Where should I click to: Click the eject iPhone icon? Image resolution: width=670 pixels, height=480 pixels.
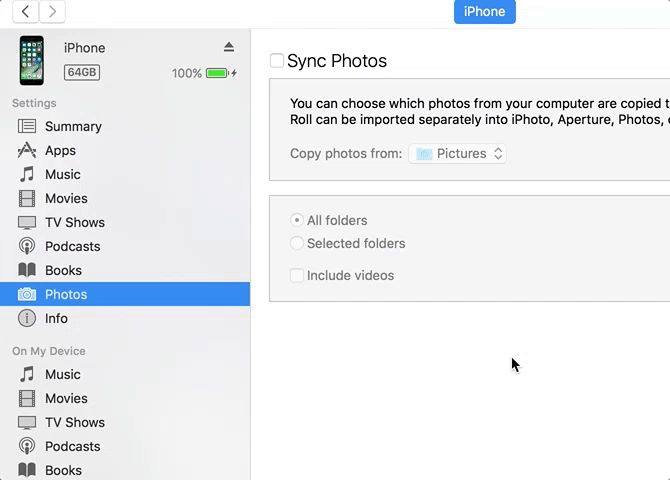tap(229, 47)
